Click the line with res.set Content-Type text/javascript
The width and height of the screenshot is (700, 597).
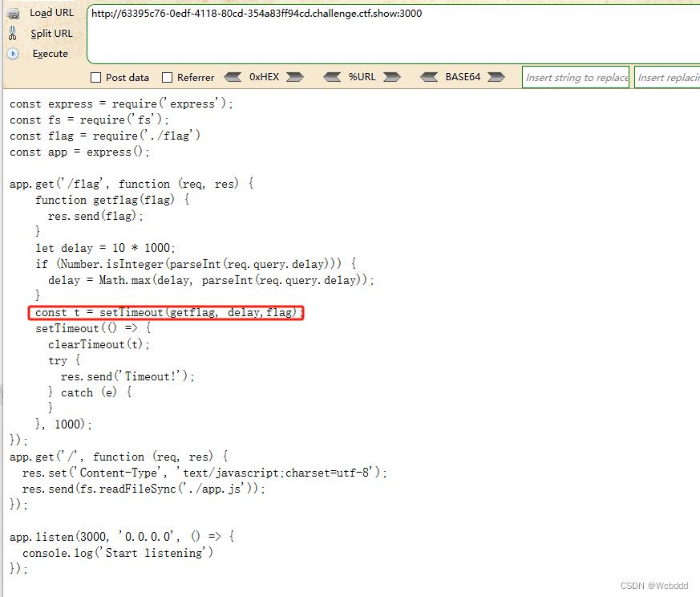point(204,473)
